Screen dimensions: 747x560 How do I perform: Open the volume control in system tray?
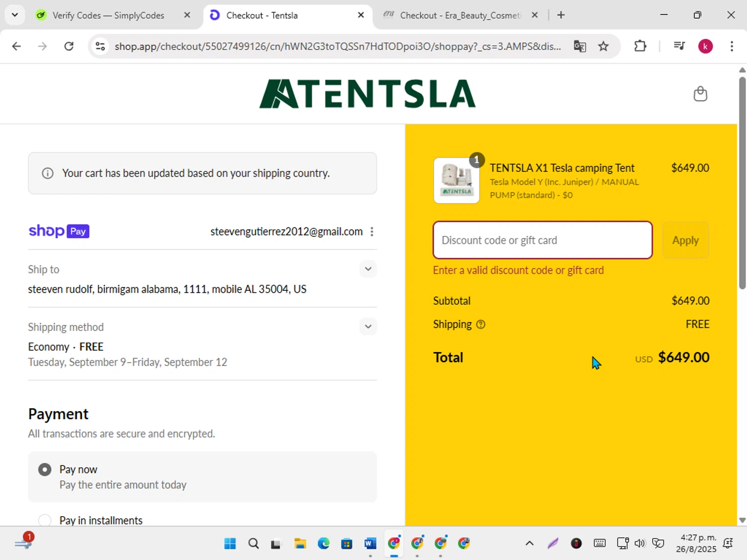(x=640, y=543)
